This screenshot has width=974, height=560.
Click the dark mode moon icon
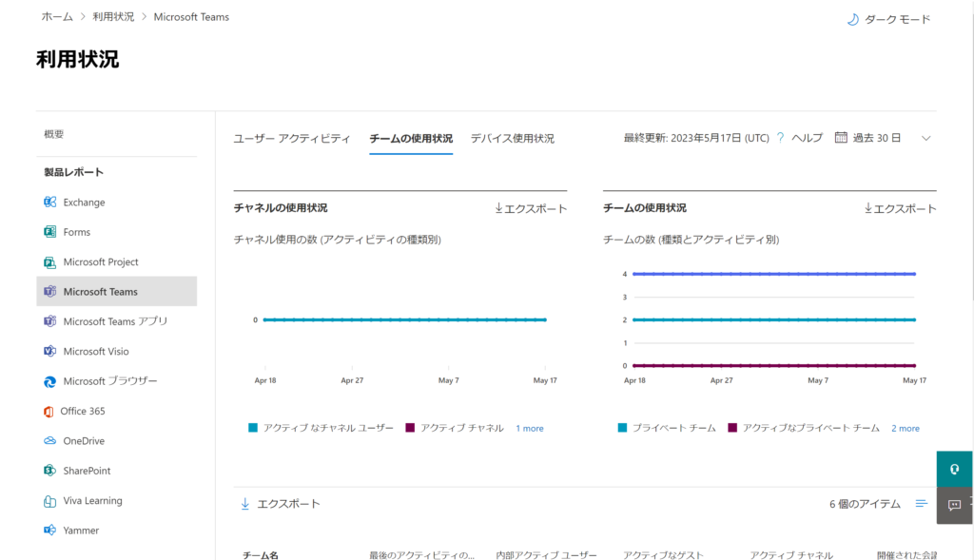(853, 20)
